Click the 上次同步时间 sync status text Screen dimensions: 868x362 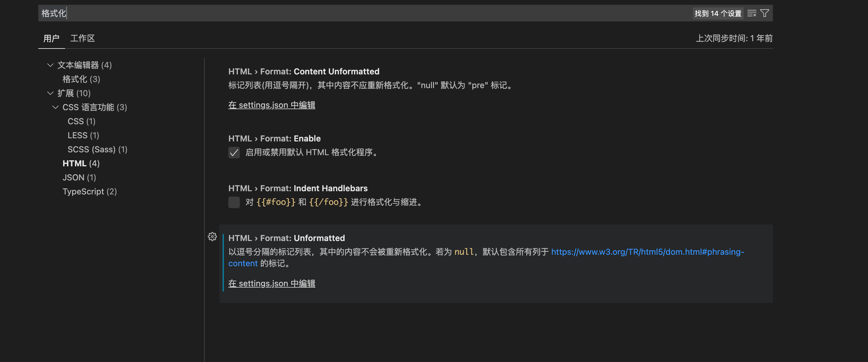[734, 38]
